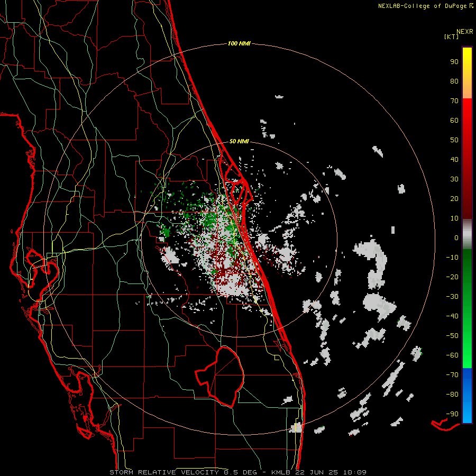Screen dimensions: 476x476
Task: Click the 10 value on the velocity scale
Action: 454,218
